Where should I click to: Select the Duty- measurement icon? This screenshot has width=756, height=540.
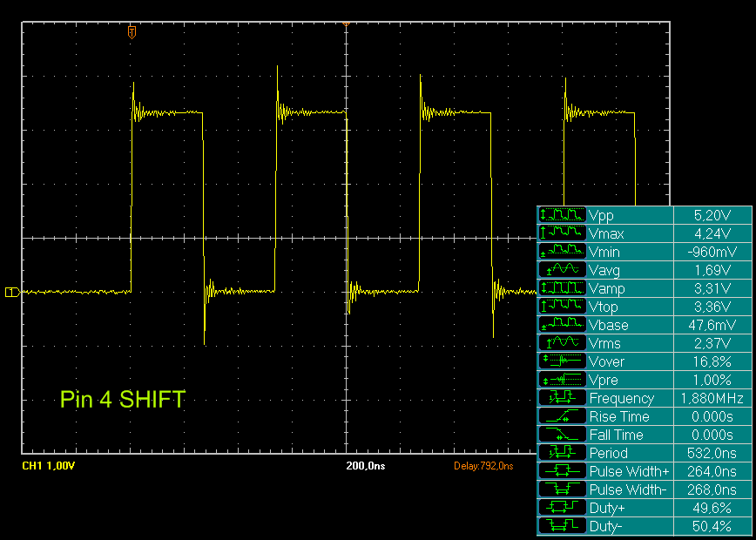562,526
